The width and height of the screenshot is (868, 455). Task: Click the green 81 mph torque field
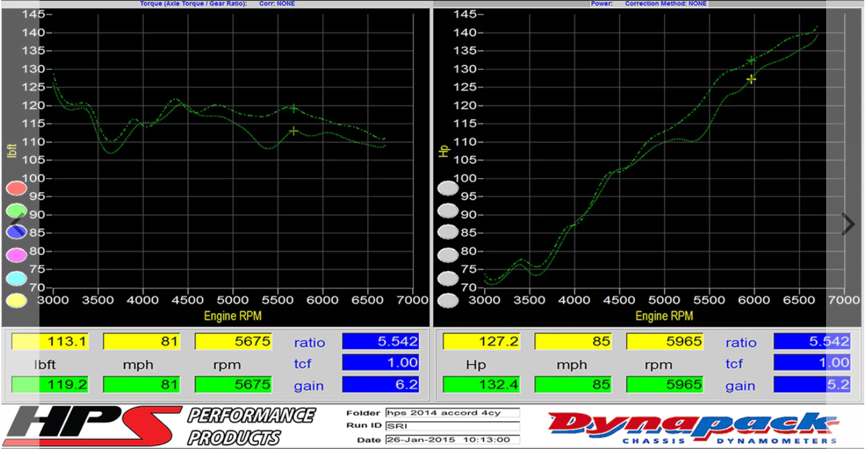point(141,385)
